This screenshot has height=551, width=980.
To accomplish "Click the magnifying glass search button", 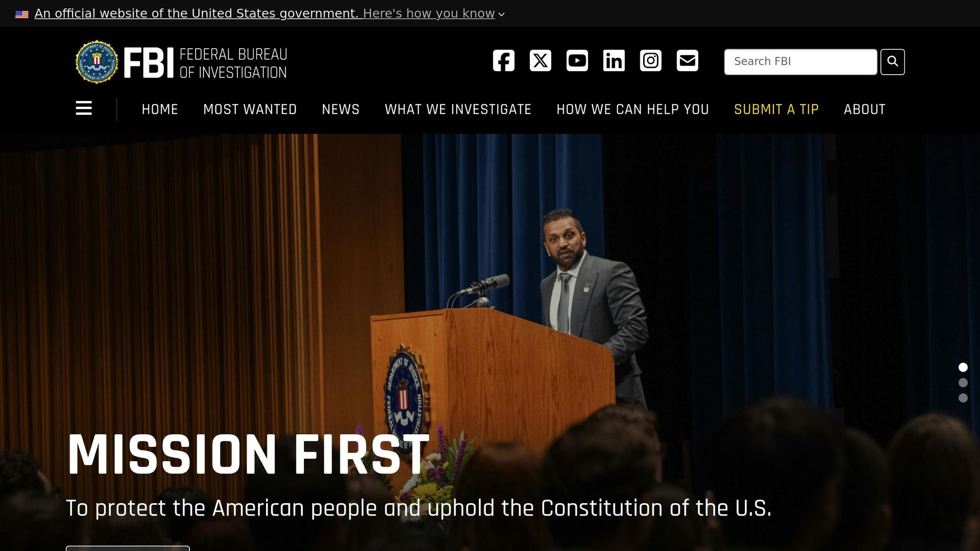I will point(892,62).
